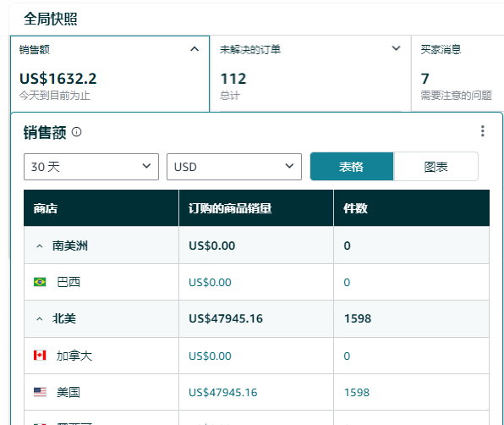504x425 pixels.
Task: Click the 商店 column header
Action: point(101,208)
